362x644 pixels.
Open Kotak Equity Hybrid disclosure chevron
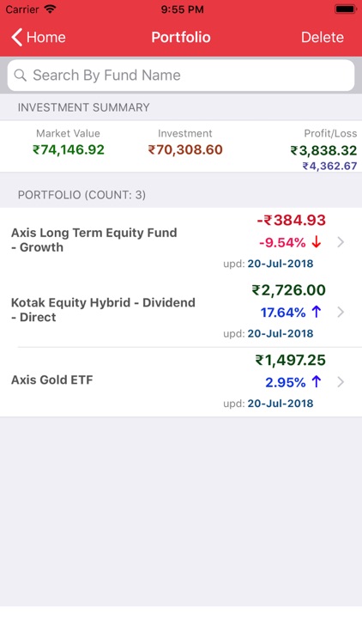(341, 313)
